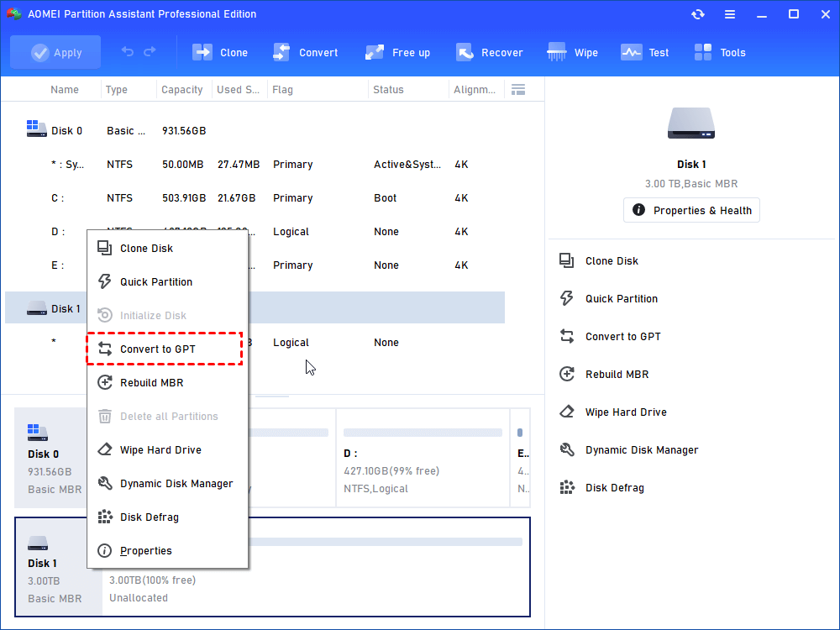Click the Quick Partition lightning icon in context menu

click(104, 281)
